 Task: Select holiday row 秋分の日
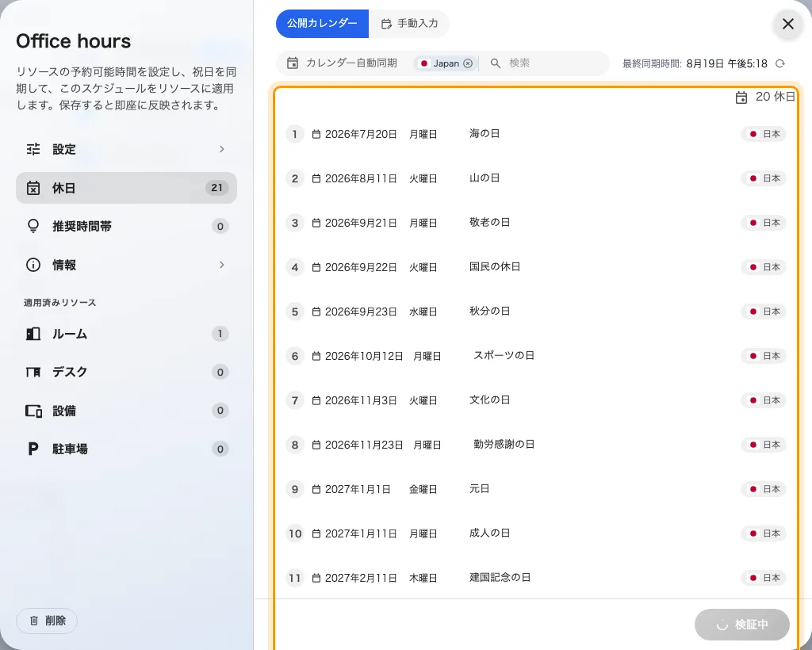pyautogui.click(x=536, y=312)
